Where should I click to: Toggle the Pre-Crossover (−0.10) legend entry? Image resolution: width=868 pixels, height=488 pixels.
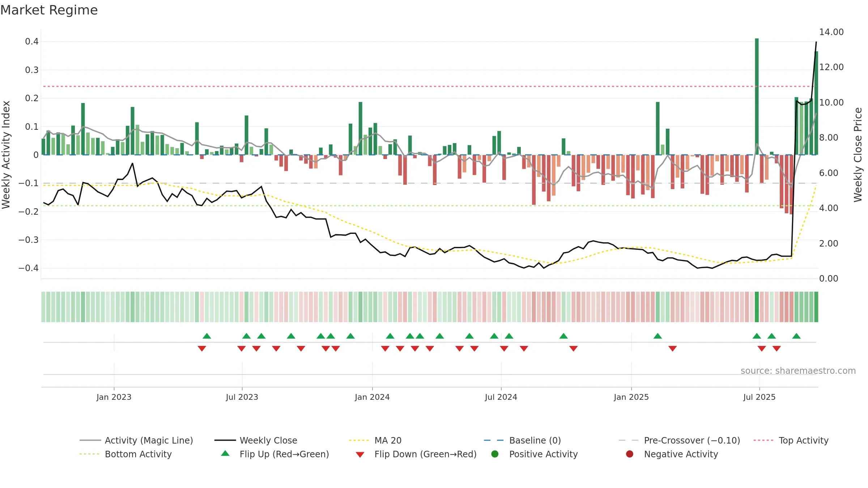tap(679, 440)
